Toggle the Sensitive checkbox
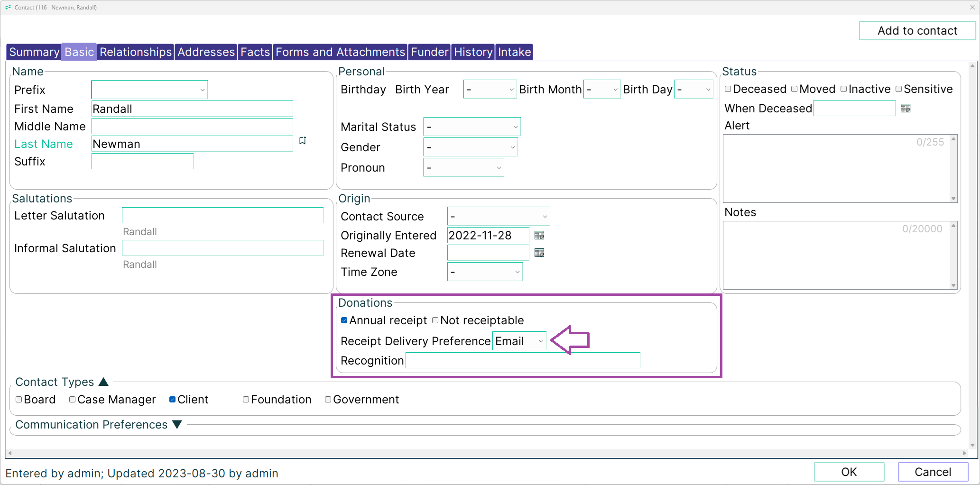Image resolution: width=980 pixels, height=502 pixels. [x=898, y=89]
